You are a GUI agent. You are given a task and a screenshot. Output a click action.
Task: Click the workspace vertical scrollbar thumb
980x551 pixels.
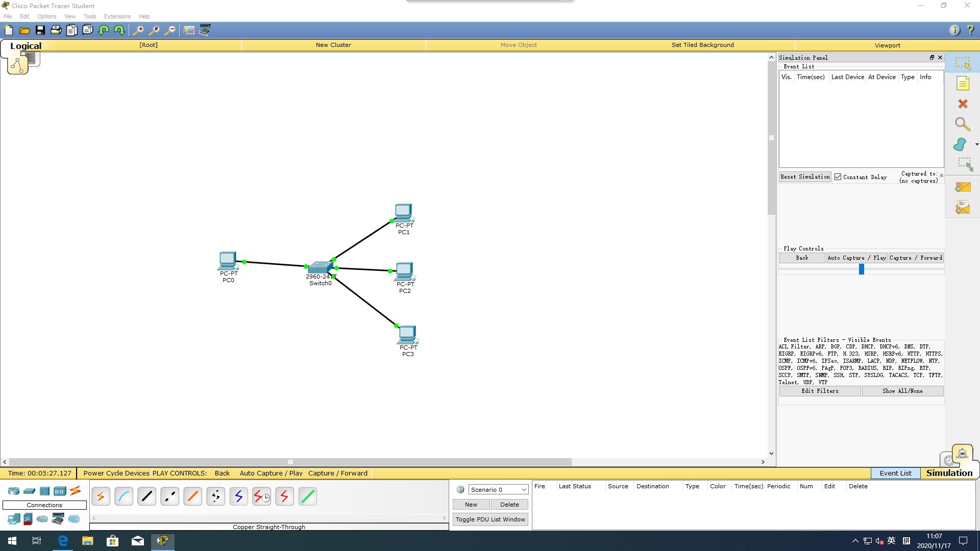coord(771,138)
